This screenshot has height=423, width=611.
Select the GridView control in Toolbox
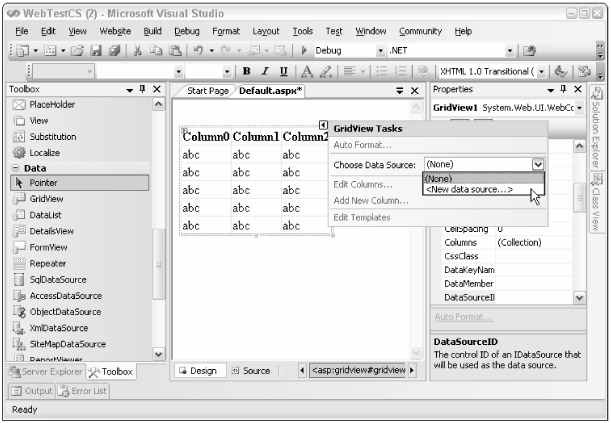[x=46, y=199]
